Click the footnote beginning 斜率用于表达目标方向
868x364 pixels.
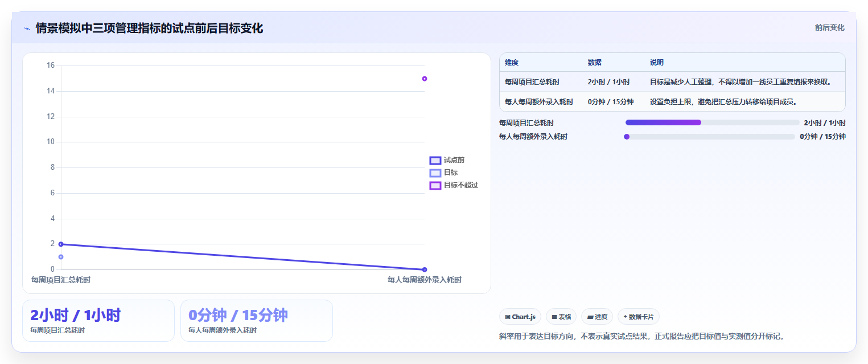click(642, 336)
